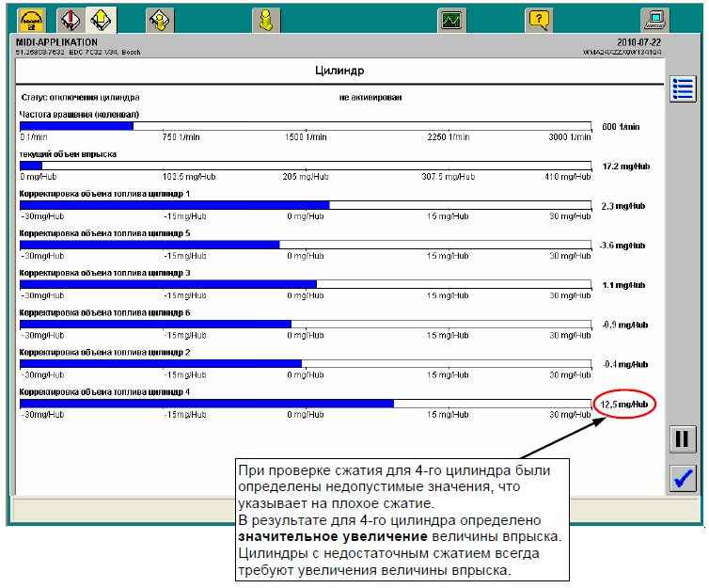Screen dimensions: 709x588
Task: Click the 'не активирован' cylinder shutoff status
Action: [x=370, y=97]
